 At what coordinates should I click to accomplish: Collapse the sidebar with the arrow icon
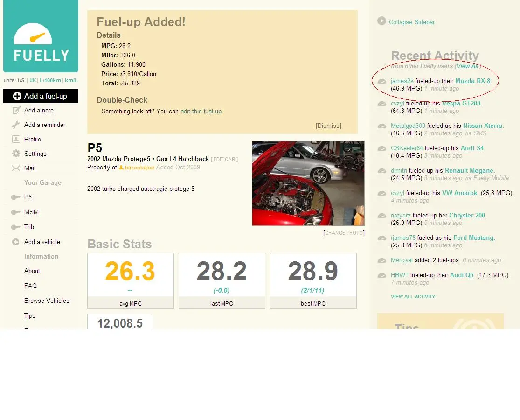click(381, 21)
